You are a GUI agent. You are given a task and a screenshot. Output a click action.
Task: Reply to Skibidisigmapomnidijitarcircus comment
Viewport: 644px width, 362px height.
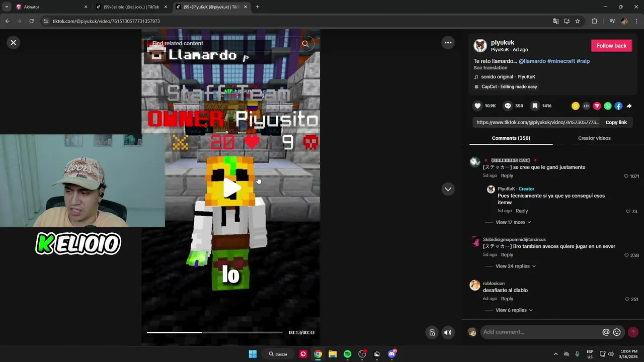pyautogui.click(x=507, y=255)
